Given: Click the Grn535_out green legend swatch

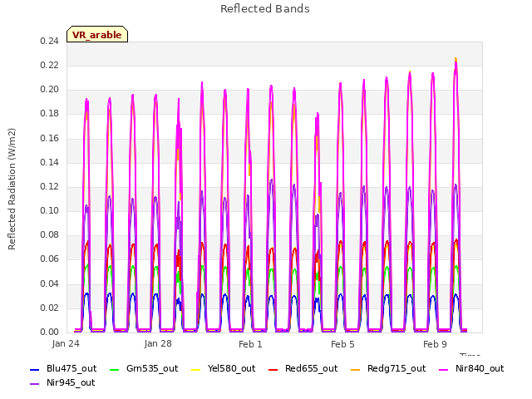Looking at the screenshot, I should point(115,369).
